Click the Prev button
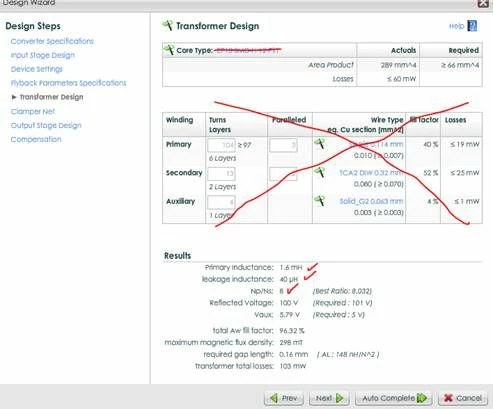Viewport: 493px width, 409px height. point(284,398)
